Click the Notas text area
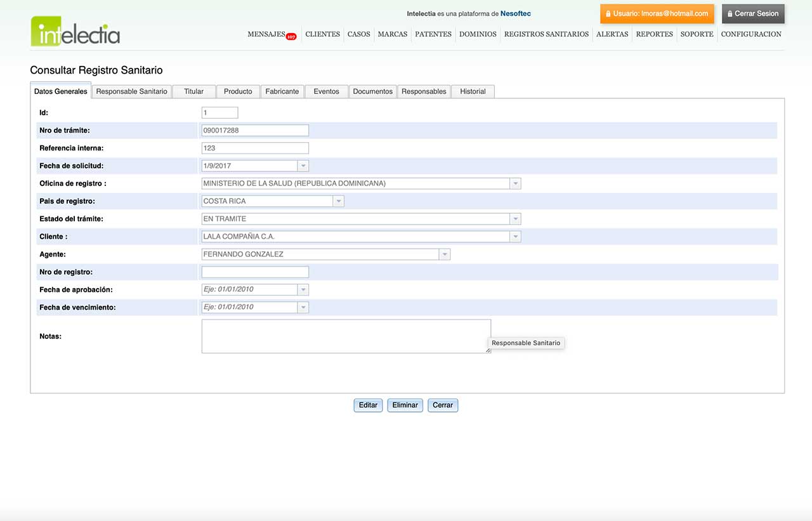812x521 pixels. (x=346, y=336)
